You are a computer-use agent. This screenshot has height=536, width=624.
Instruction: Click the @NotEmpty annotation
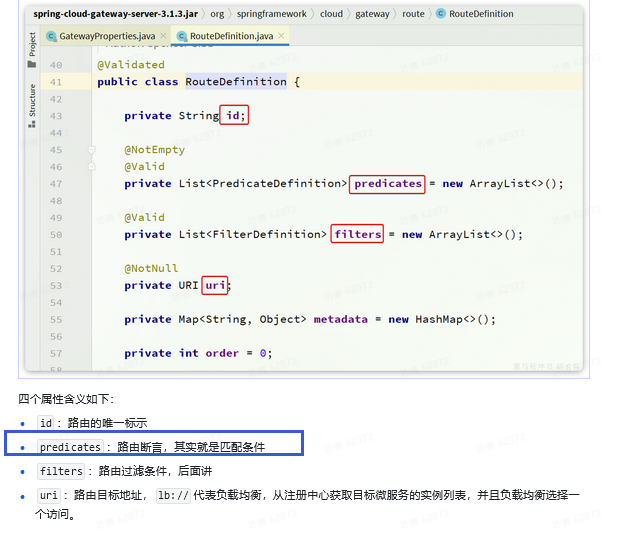click(154, 150)
